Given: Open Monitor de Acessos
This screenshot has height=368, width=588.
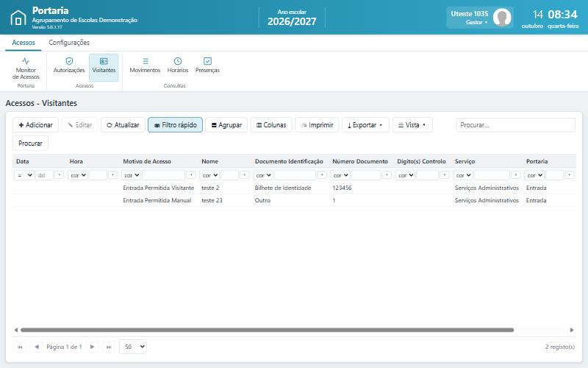Looking at the screenshot, I should pyautogui.click(x=26, y=68).
